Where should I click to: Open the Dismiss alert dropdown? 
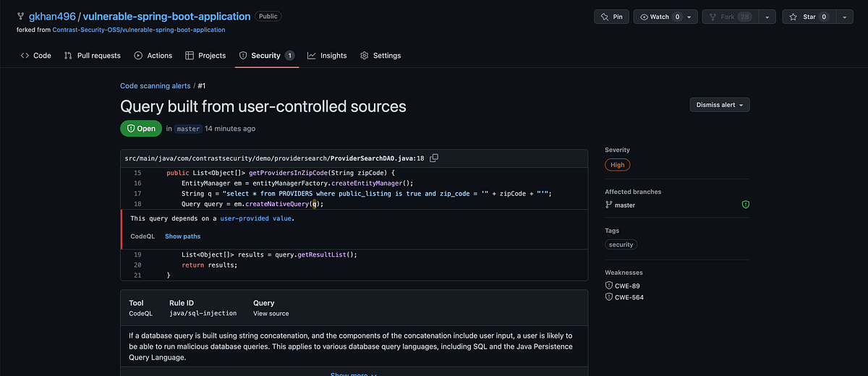(720, 105)
